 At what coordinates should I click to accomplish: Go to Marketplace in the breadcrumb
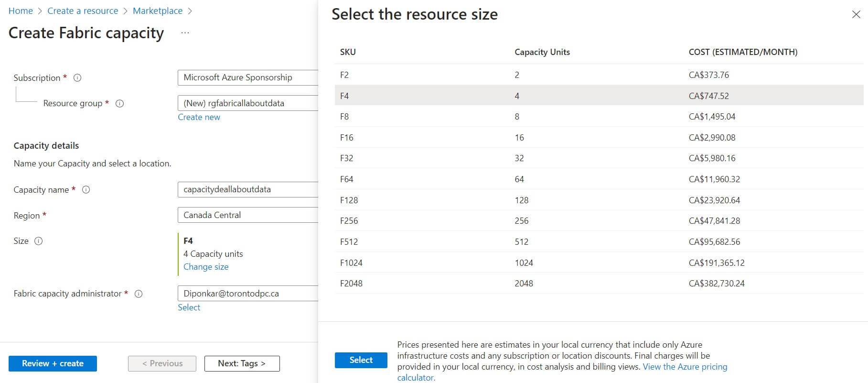pos(158,11)
